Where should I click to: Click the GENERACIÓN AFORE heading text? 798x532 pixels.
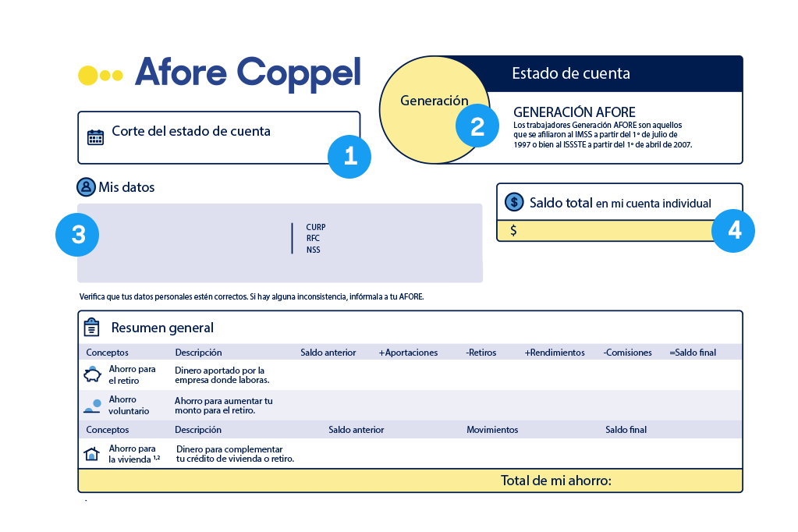click(574, 112)
